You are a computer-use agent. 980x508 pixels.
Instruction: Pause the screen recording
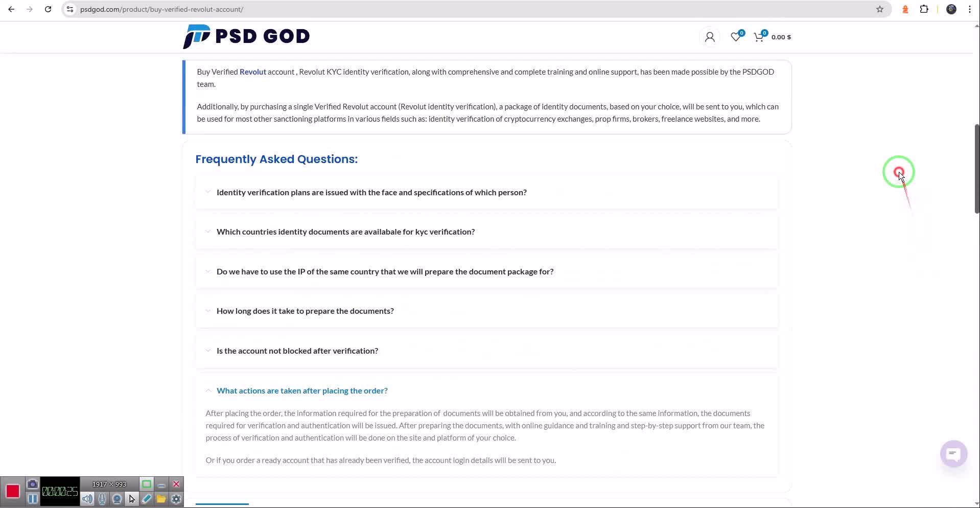pos(33,498)
